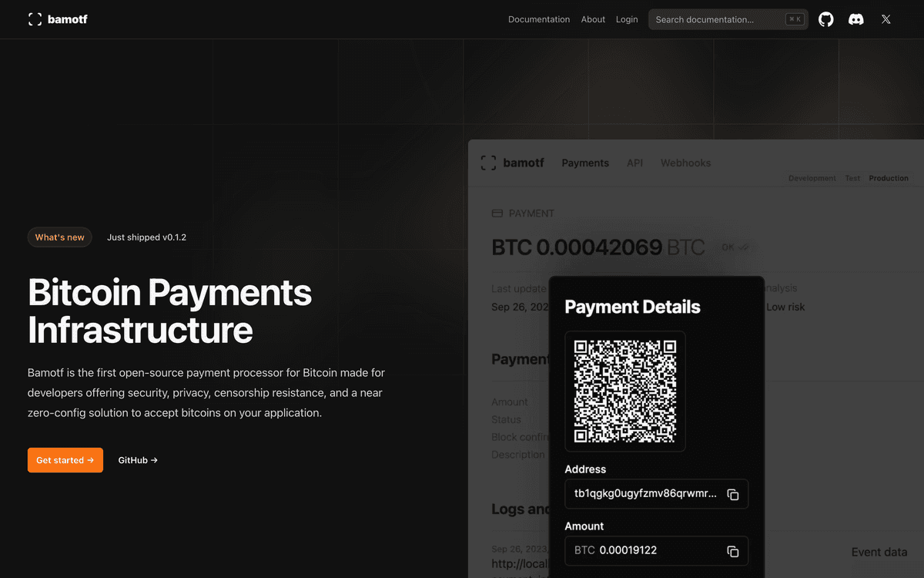
Task: Click the QR code in Payment Details
Action: pos(625,391)
